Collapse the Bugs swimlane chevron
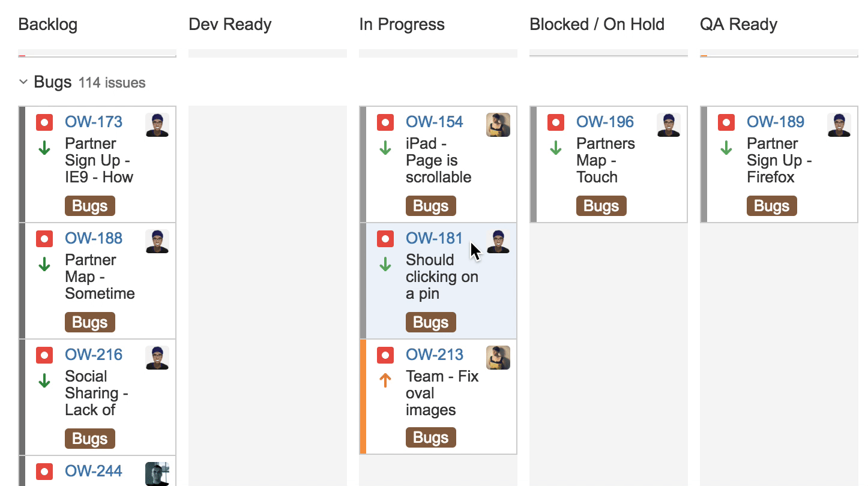The height and width of the screenshot is (486, 868). click(x=23, y=82)
